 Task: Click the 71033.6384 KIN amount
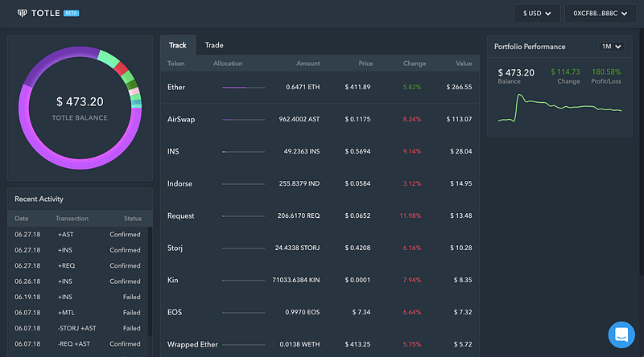[295, 280]
